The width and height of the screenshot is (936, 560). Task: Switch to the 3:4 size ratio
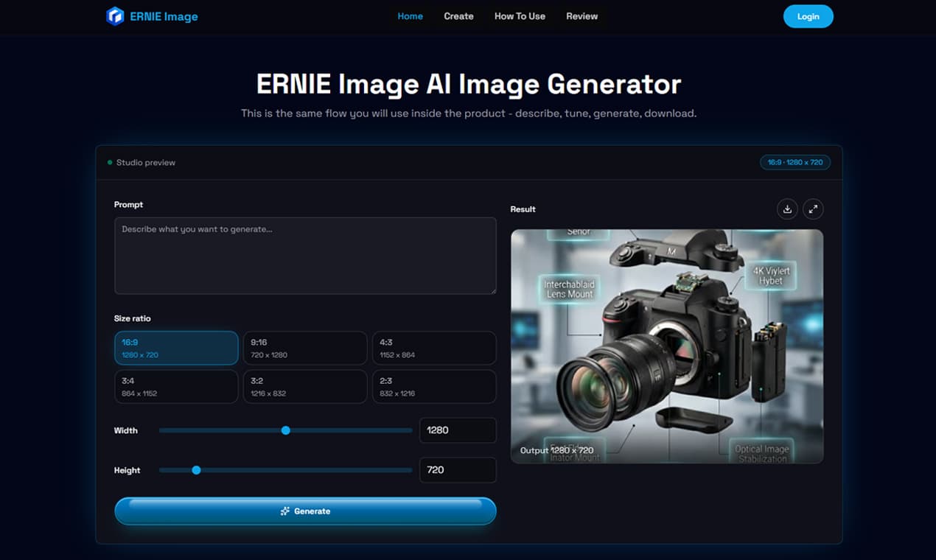point(175,386)
